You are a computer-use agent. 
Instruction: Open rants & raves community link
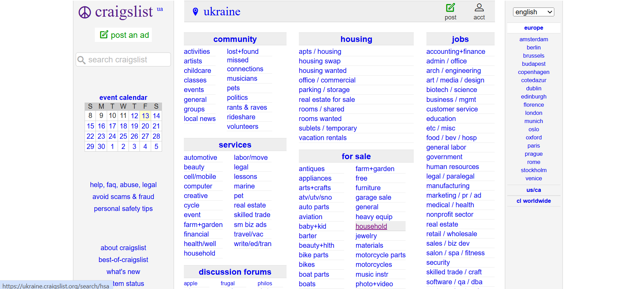pyautogui.click(x=247, y=107)
